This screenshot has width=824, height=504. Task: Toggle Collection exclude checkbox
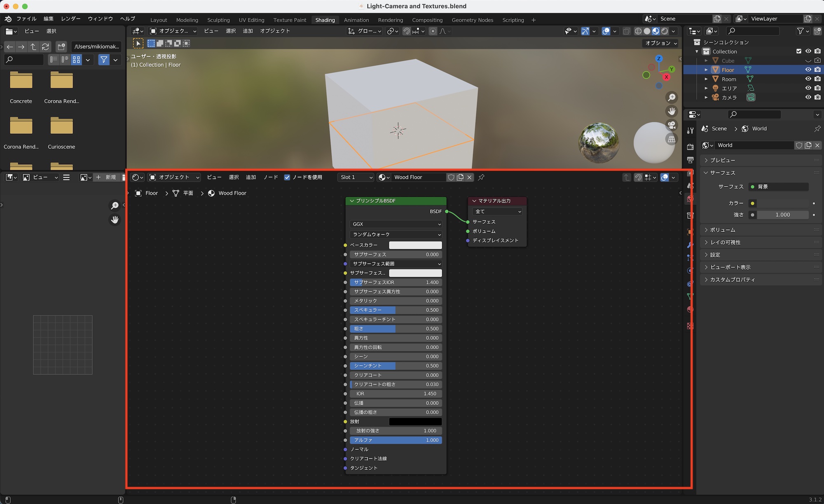(x=798, y=51)
